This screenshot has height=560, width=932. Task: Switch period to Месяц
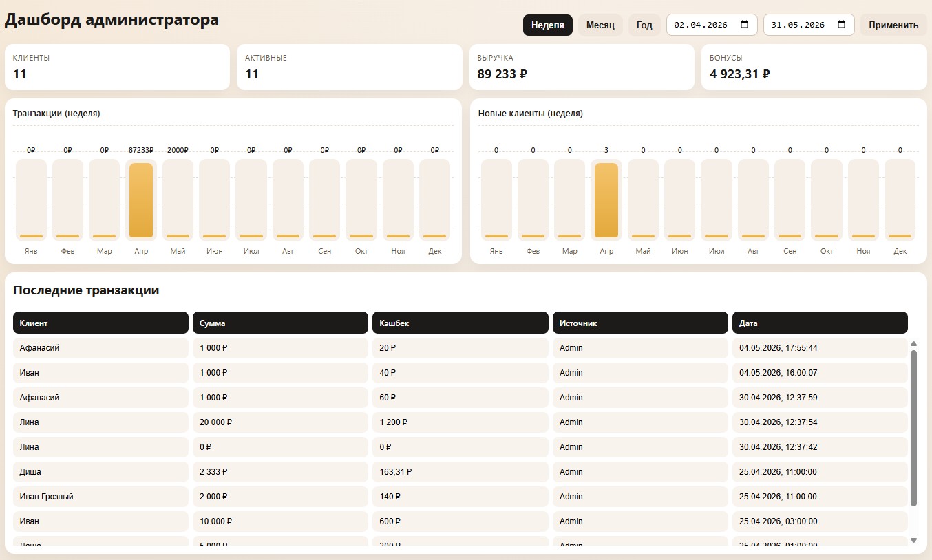coord(600,25)
